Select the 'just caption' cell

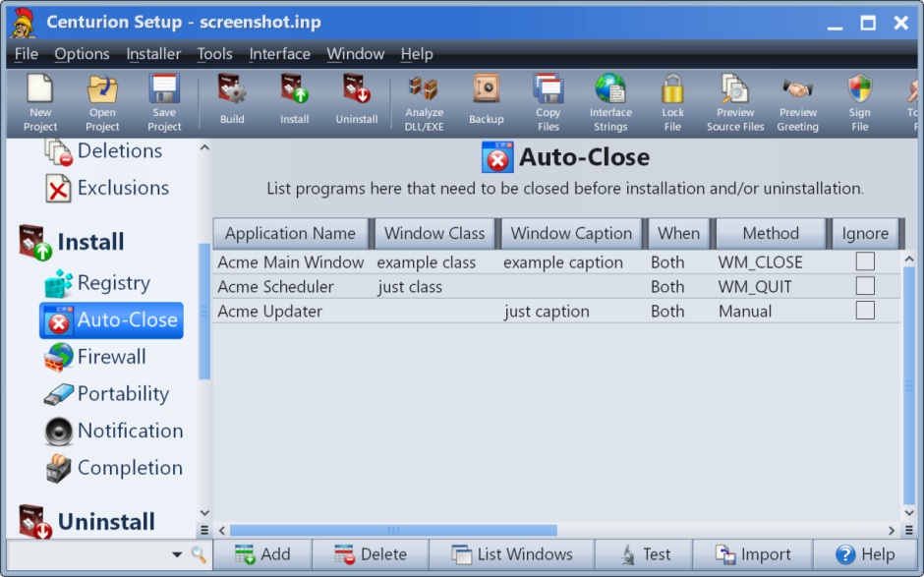click(x=546, y=312)
